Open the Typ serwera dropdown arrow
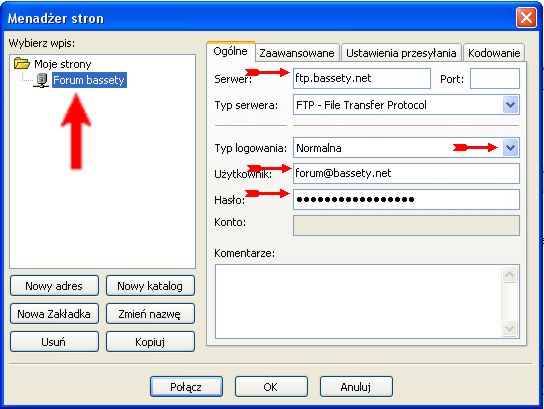This screenshot has height=409, width=544. pos(510,105)
